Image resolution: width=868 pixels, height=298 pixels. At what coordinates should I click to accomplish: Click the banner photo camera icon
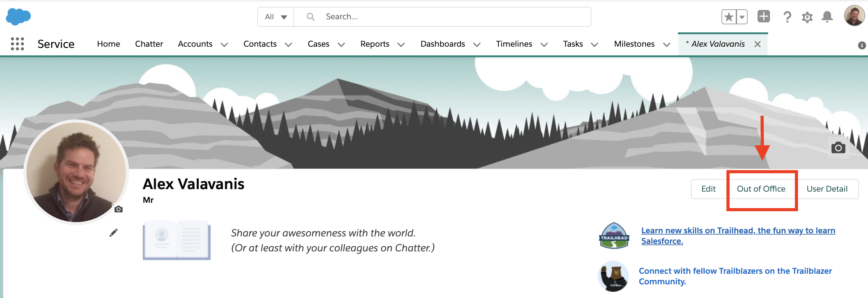838,148
